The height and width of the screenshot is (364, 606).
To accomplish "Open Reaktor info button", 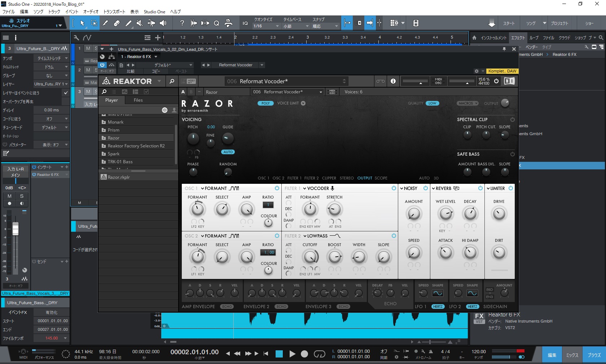I will [393, 81].
